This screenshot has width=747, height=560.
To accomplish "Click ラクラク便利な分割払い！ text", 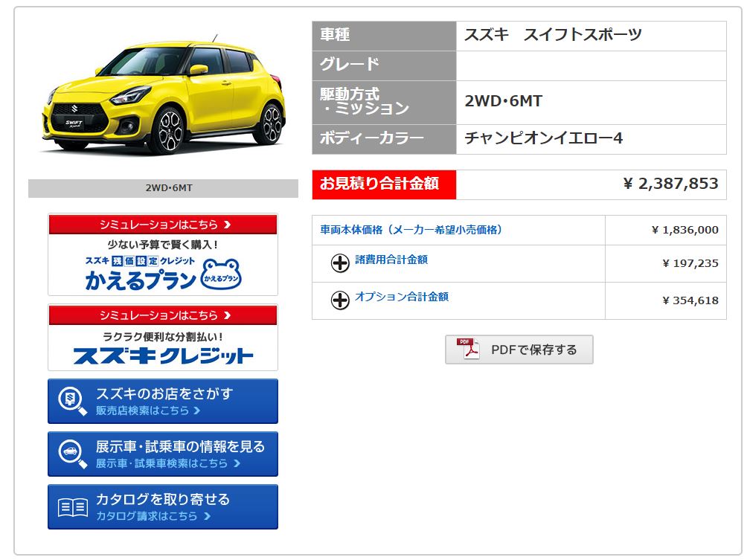I will (163, 337).
